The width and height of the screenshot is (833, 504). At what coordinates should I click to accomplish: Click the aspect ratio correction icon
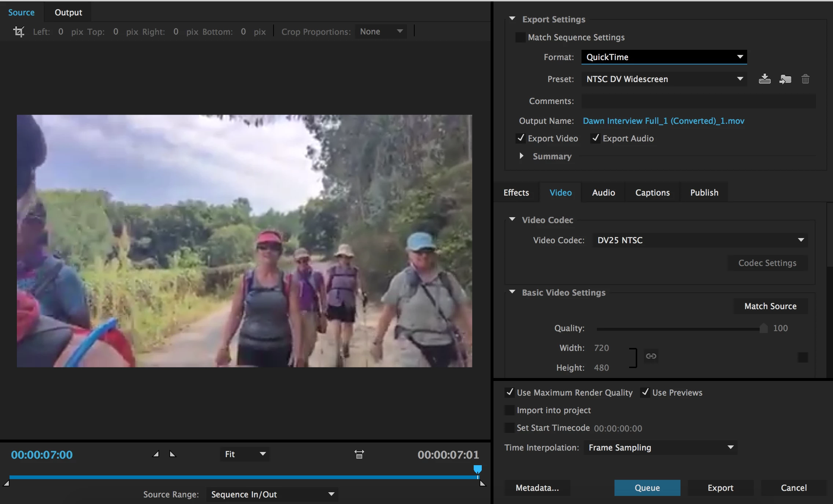tap(359, 455)
